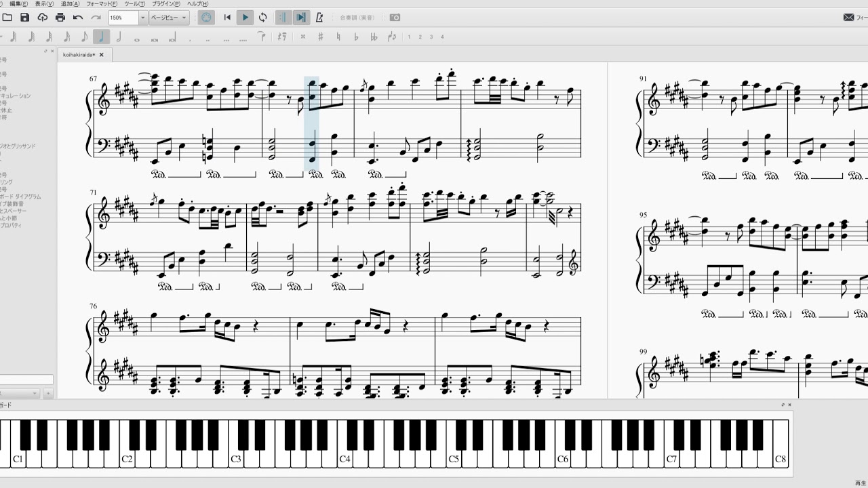Toggle the metronome icon
Image resolution: width=868 pixels, height=488 pixels.
(319, 17)
